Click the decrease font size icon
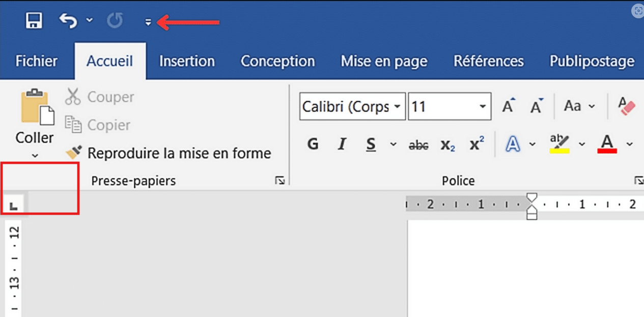This screenshot has height=317, width=644. (x=537, y=106)
